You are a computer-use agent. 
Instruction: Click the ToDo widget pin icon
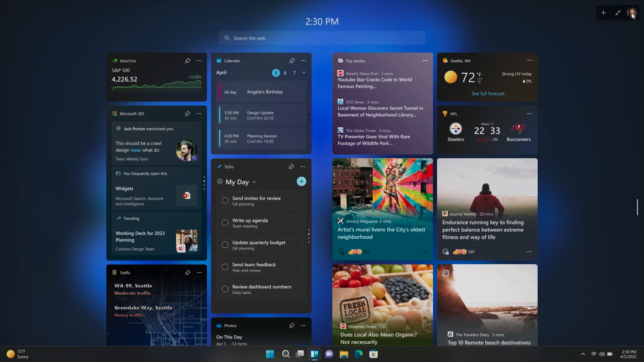[x=291, y=167]
